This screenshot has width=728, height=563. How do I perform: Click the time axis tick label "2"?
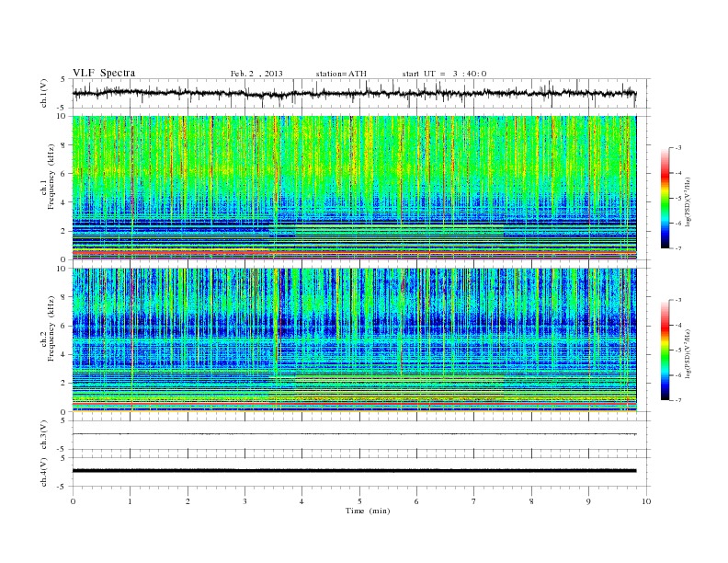(188, 501)
